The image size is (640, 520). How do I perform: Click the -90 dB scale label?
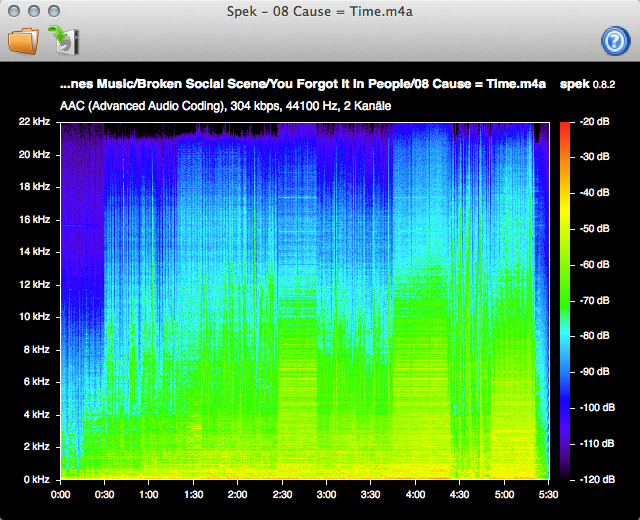coord(595,371)
